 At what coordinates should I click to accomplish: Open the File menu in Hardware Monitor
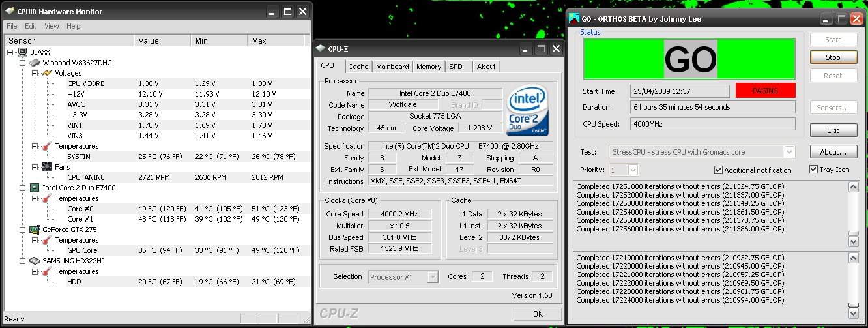[12, 27]
